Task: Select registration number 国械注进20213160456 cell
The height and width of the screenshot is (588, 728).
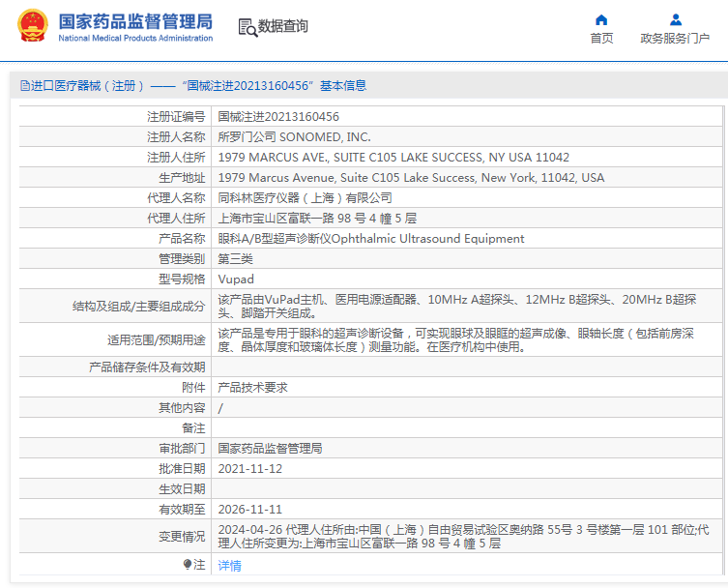Action: tap(278, 117)
